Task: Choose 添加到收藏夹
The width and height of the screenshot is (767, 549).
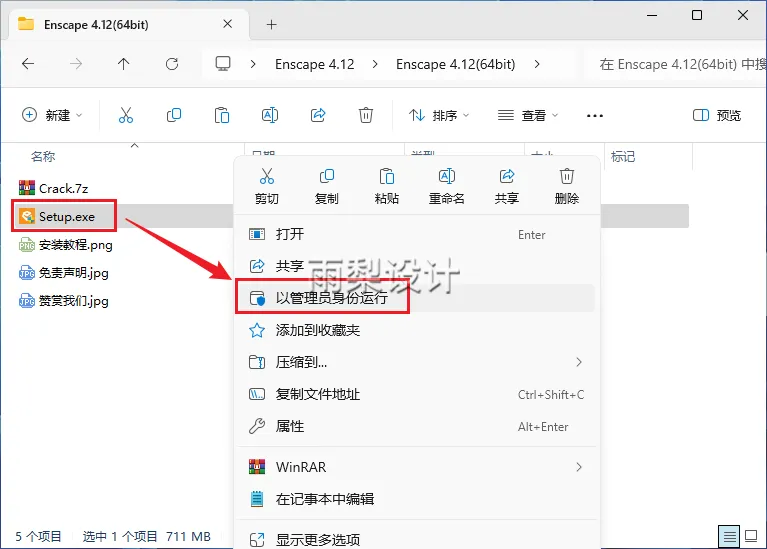Action: pyautogui.click(x=416, y=330)
